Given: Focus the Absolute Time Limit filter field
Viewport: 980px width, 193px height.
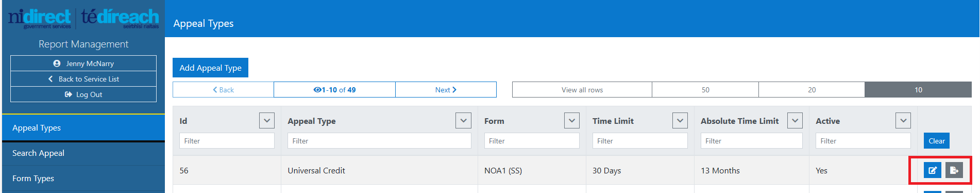Looking at the screenshot, I should (752, 141).
